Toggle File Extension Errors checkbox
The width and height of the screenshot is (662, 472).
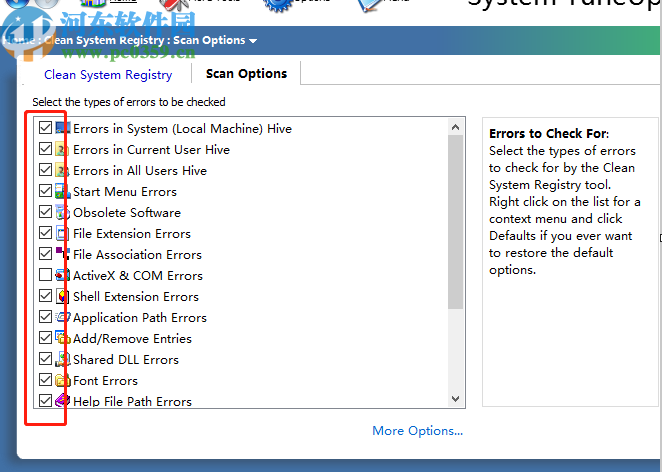tap(45, 233)
